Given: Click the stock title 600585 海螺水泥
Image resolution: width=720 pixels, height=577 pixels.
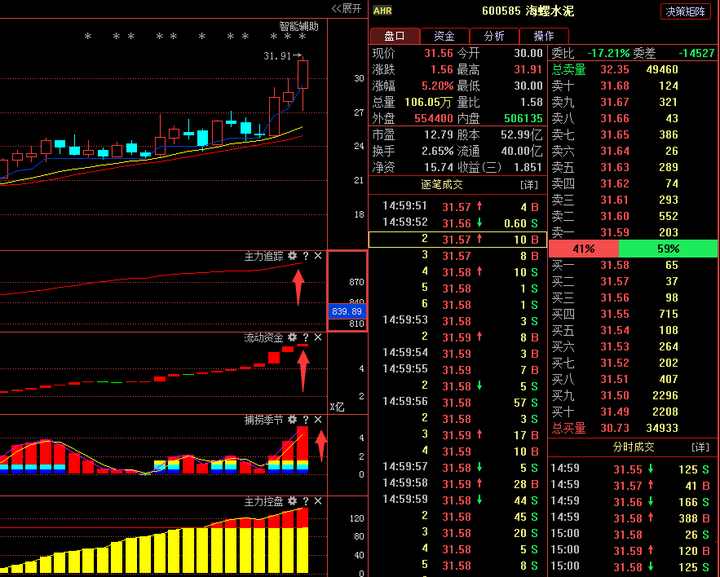Looking at the screenshot, I should [528, 11].
